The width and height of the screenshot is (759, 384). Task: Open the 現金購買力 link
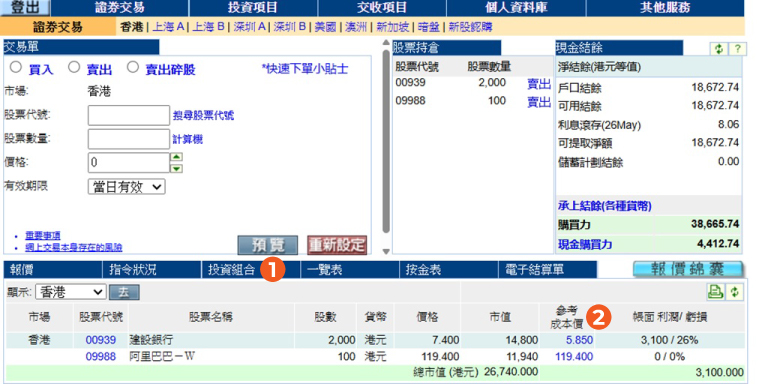click(x=585, y=244)
